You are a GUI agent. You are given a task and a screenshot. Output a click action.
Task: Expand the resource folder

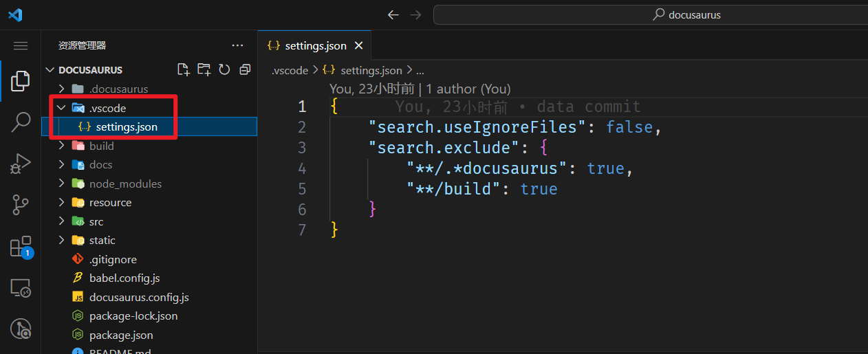(61, 202)
